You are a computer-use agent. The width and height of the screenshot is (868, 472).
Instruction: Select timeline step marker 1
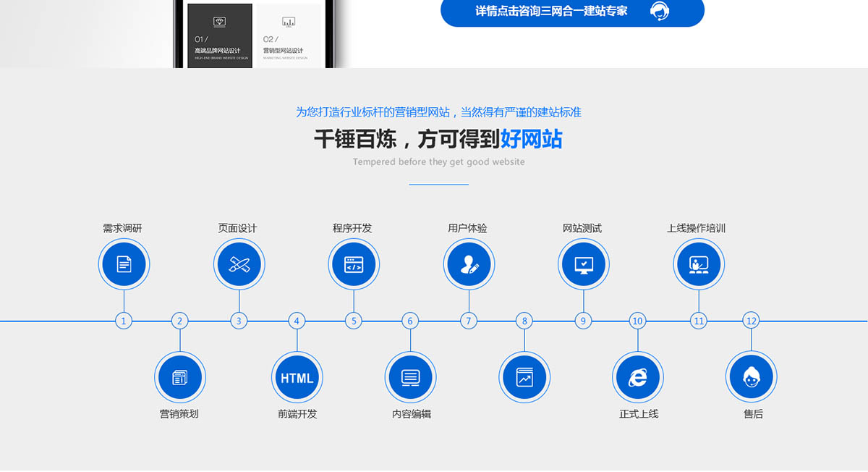[124, 321]
